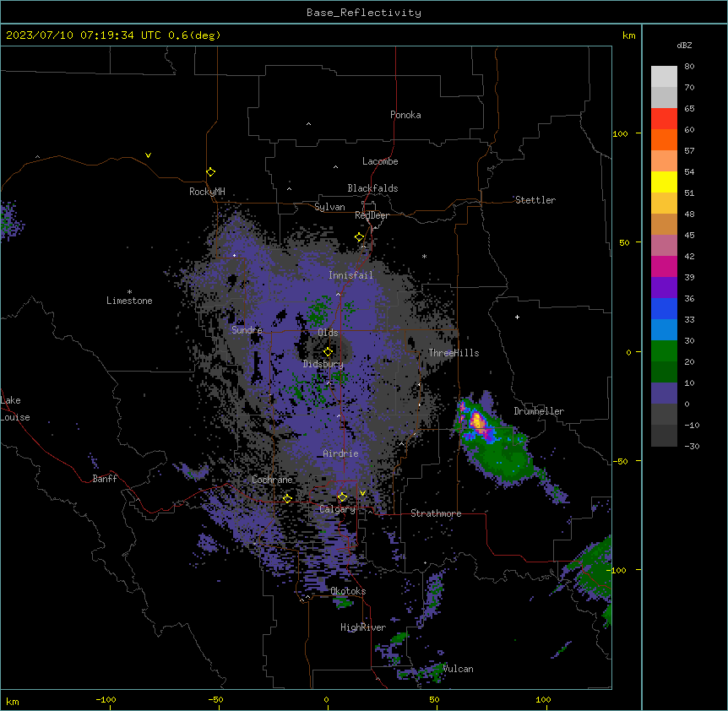Select the yellow 51-54 dBZ legend band
Screen dimensions: 728x711
[664, 182]
